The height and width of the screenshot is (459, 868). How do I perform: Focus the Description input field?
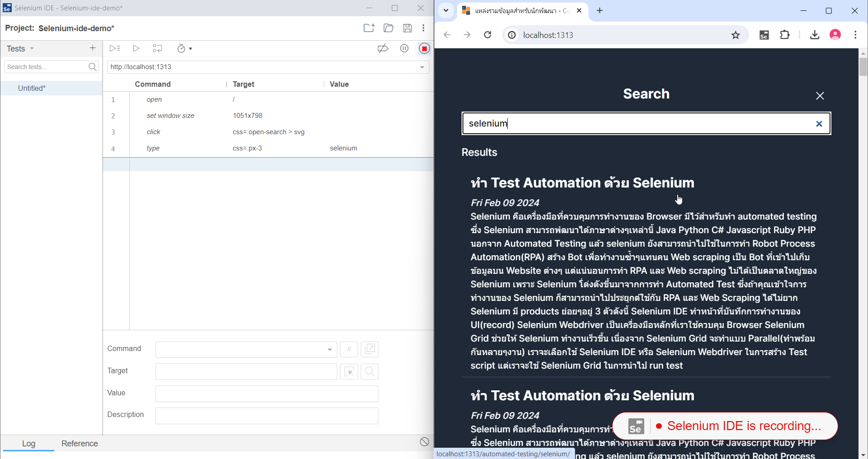point(267,416)
